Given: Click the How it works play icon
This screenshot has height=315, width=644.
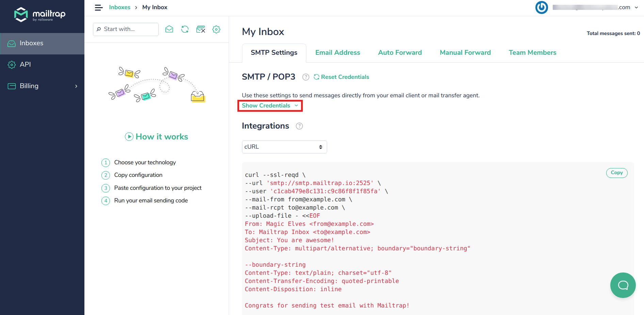Looking at the screenshot, I should 129,137.
